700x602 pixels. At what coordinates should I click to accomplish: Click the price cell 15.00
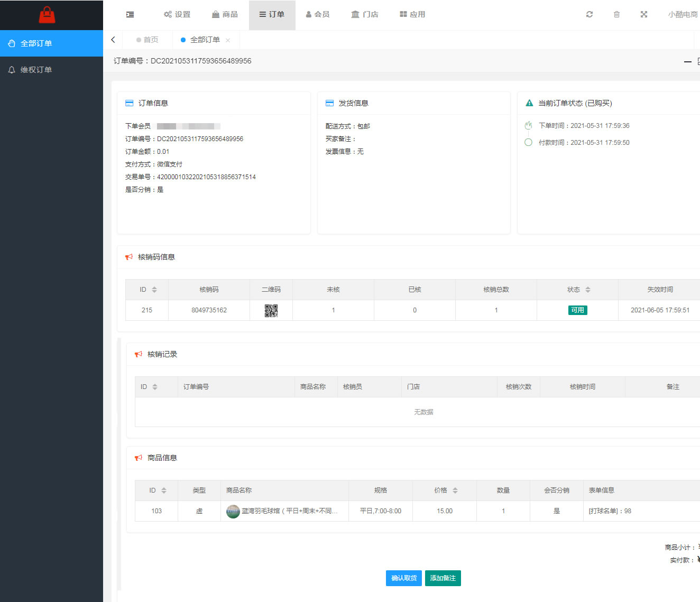(445, 511)
